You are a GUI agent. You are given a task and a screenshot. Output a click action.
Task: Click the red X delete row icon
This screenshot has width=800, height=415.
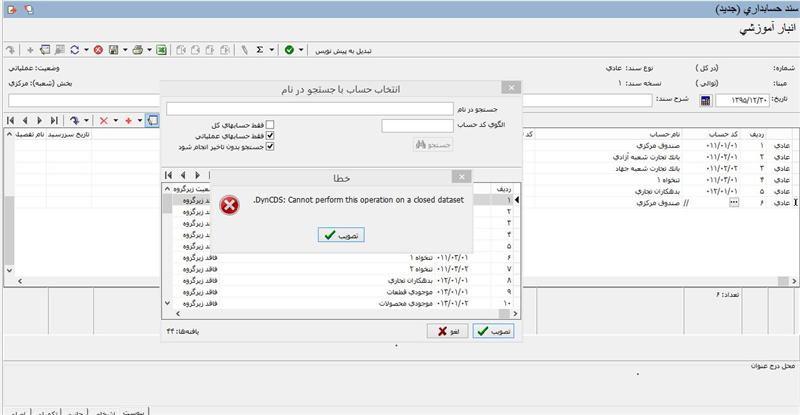tap(103, 120)
